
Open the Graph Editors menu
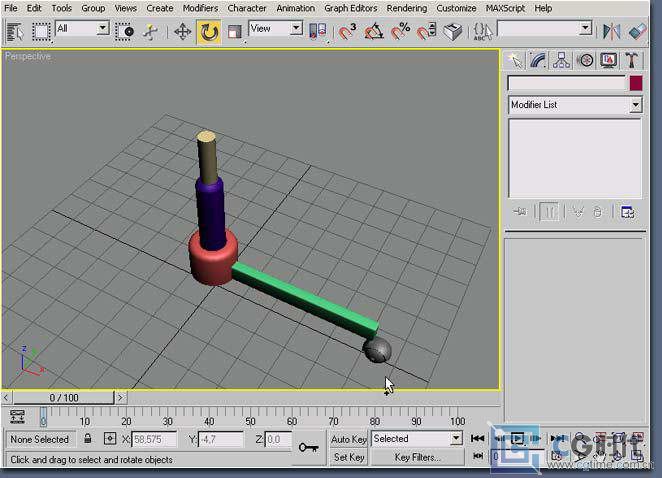pyautogui.click(x=350, y=8)
